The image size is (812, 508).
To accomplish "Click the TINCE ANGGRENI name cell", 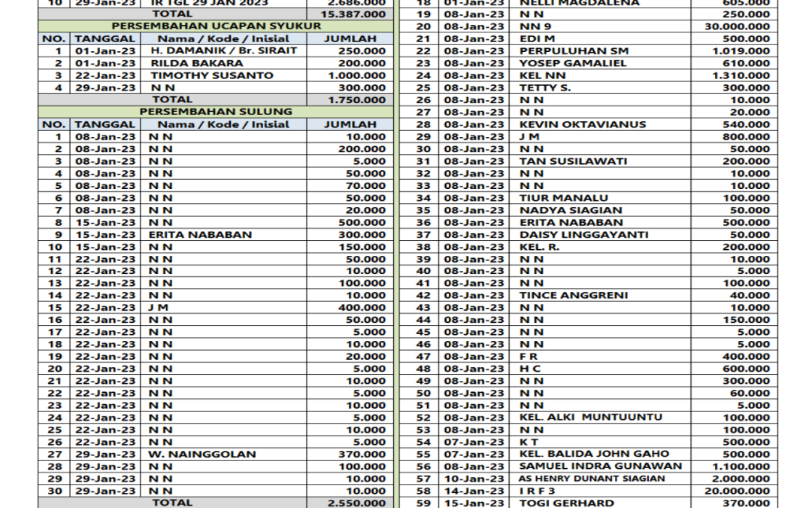I will coord(573,295).
